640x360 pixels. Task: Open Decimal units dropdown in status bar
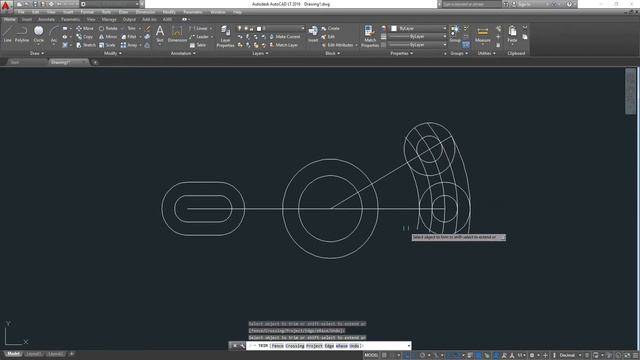click(570, 356)
